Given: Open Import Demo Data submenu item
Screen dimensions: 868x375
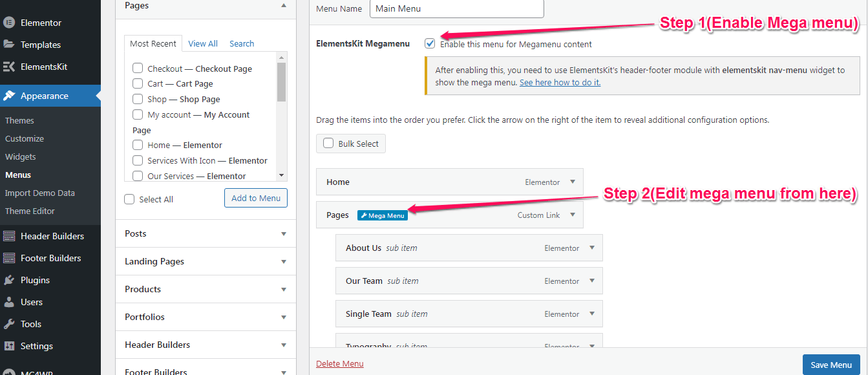Looking at the screenshot, I should click(40, 193).
